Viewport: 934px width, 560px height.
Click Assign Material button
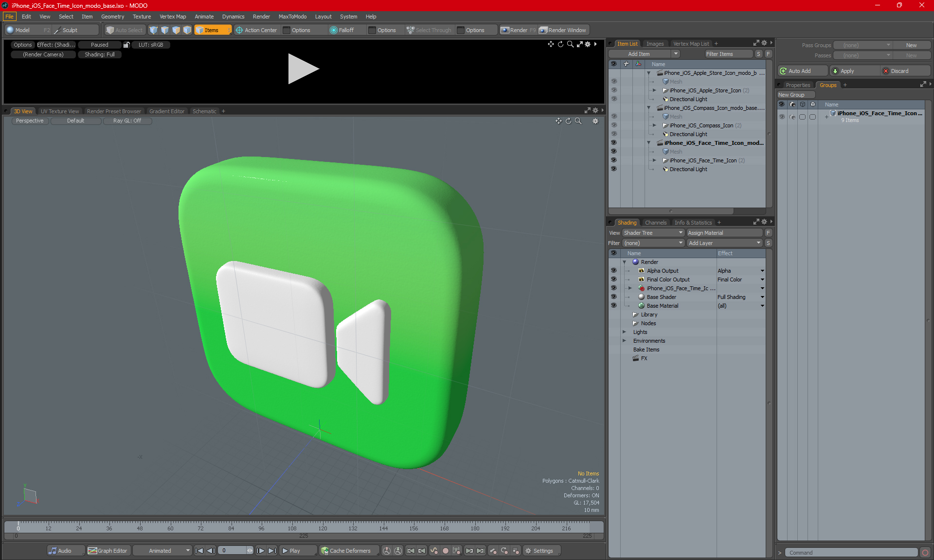pyautogui.click(x=725, y=233)
